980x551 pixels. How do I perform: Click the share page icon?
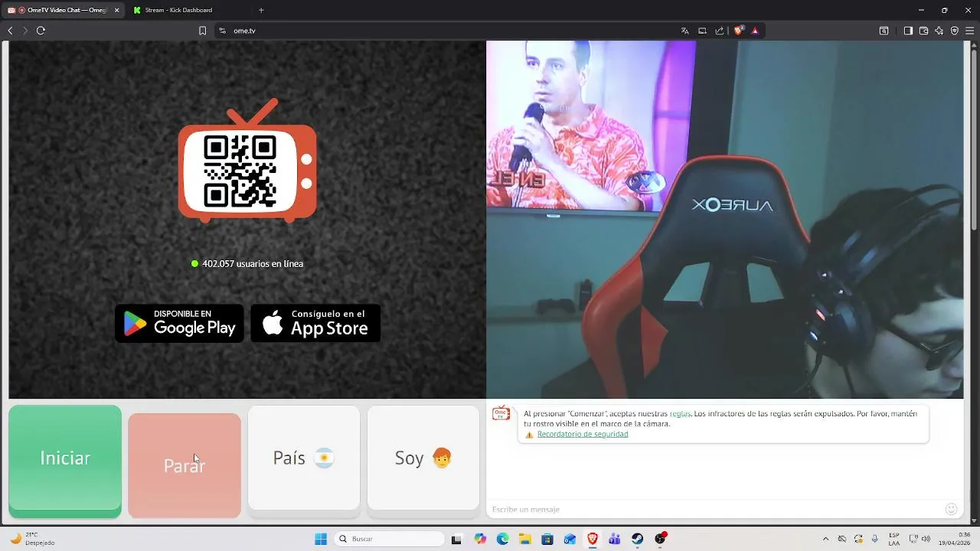[x=720, y=31]
